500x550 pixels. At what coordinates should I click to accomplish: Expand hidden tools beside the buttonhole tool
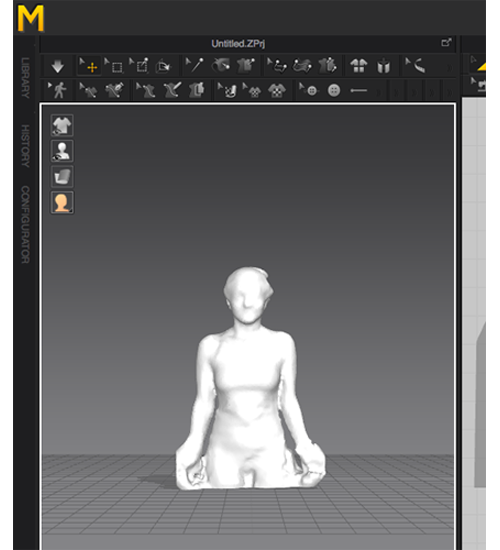point(379,93)
